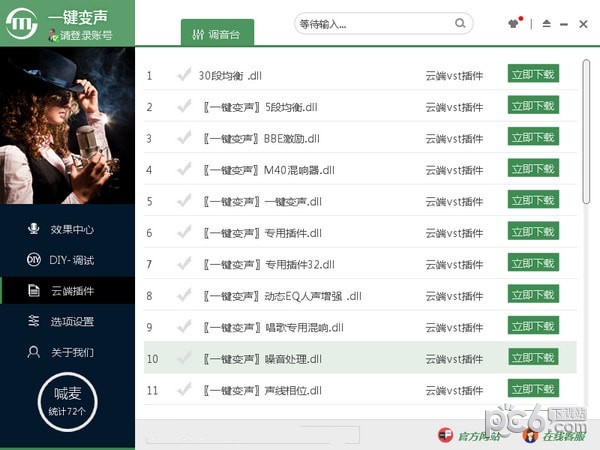The image size is (600, 450).
Task: Click the search magnifier icon
Action: click(x=460, y=23)
